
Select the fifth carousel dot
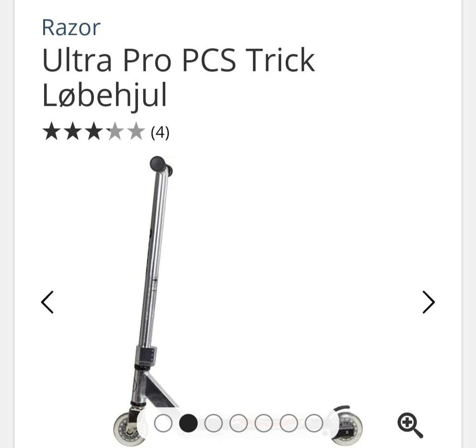pos(264,423)
